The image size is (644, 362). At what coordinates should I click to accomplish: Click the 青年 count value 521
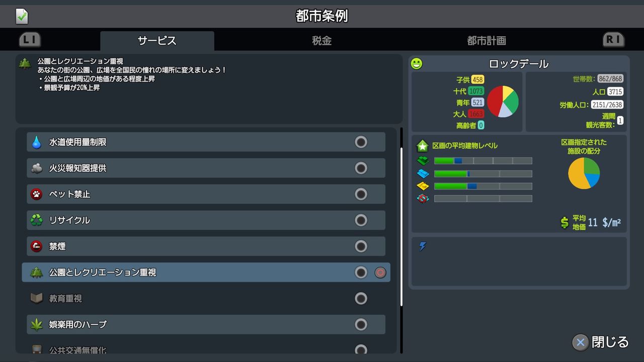(477, 103)
